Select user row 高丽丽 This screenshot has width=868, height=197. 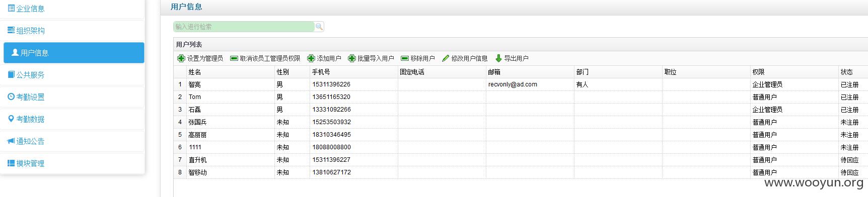(x=521, y=135)
